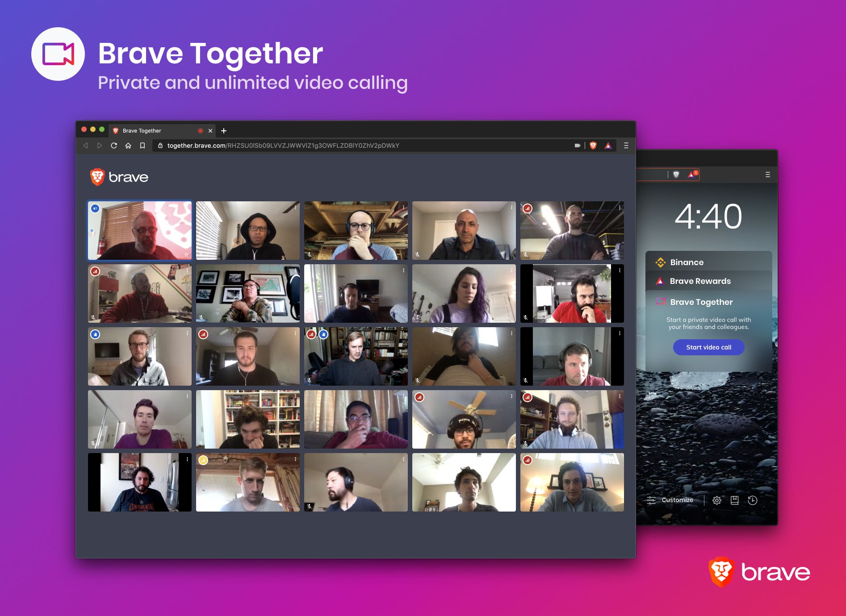Click the yellow connection indicator on the blond man's tile

click(203, 460)
